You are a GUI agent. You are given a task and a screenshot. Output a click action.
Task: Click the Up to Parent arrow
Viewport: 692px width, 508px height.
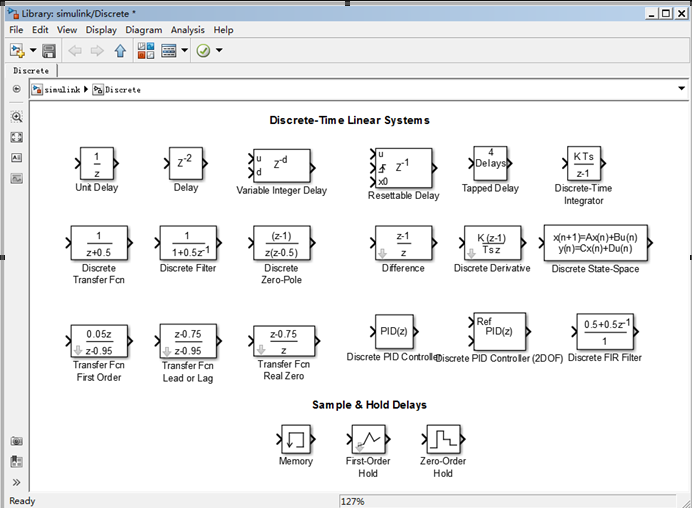[x=121, y=50]
